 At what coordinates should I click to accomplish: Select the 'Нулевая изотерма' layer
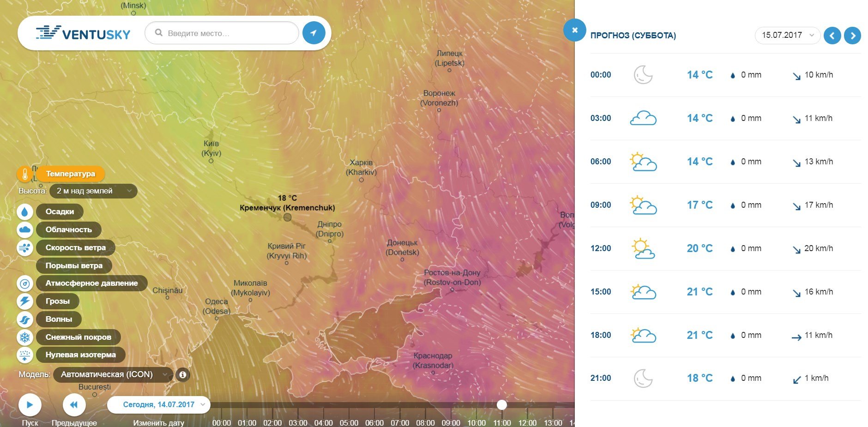pos(80,355)
